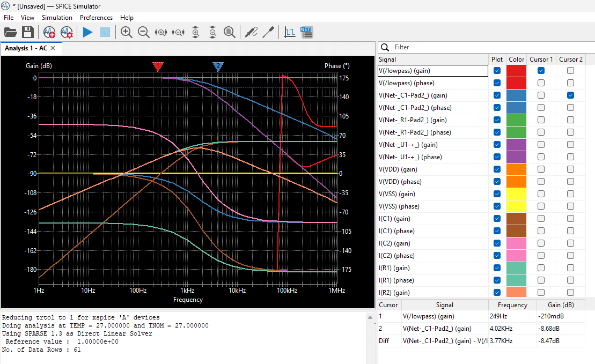Change the red color of V(/lowpass) (gain)
This screenshot has height=364, width=595.
[517, 71]
